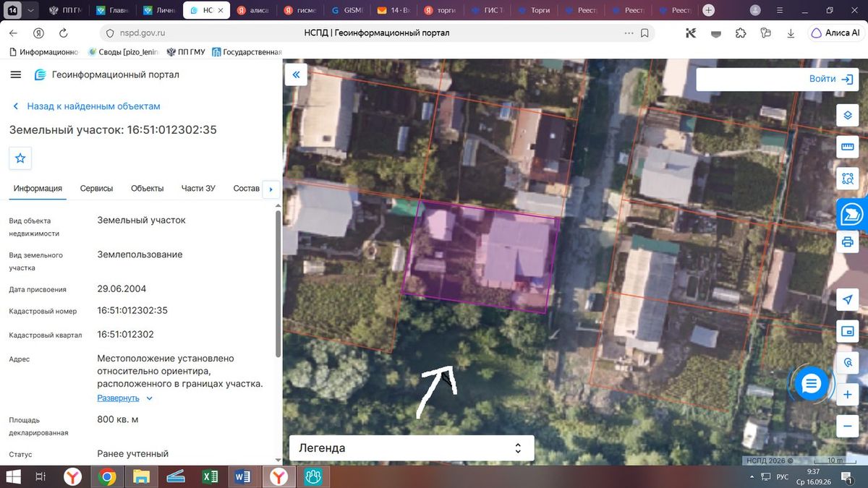This screenshot has width=868, height=488.
Task: Open the hamburger menu of the portal
Action: click(x=17, y=75)
